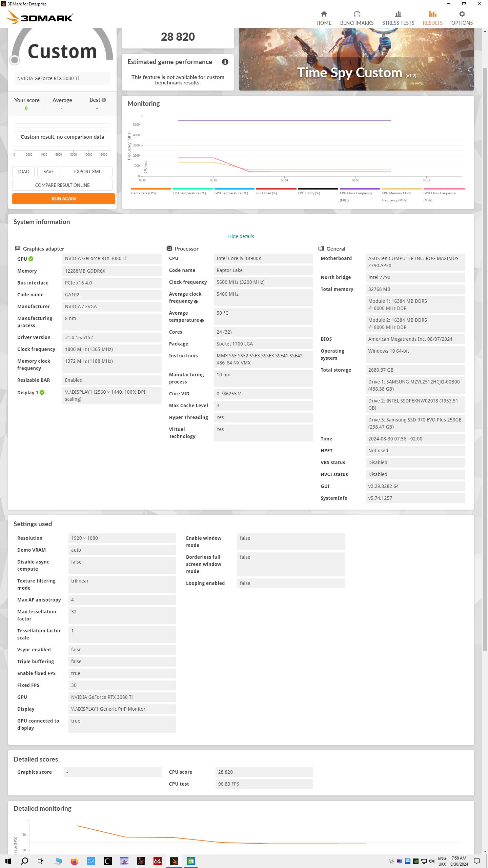Image resolution: width=488 pixels, height=868 pixels.
Task: Toggle the CPU Clock Frequency legend item
Action: [x=360, y=195]
